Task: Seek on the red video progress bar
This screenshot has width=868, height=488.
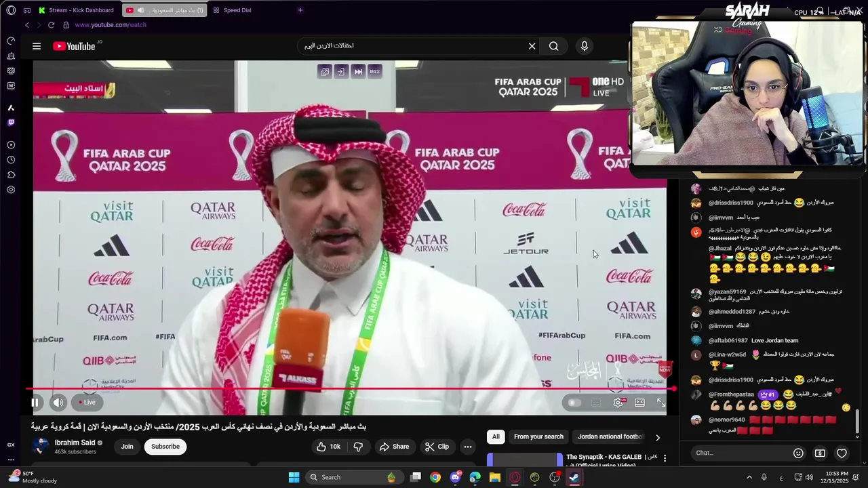Action: coord(351,389)
